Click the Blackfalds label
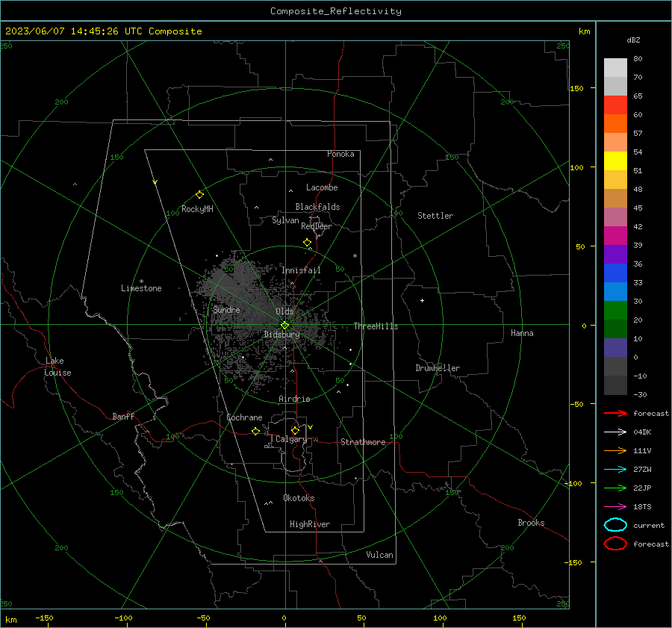Screen dimensions: 672x628 tap(317, 207)
